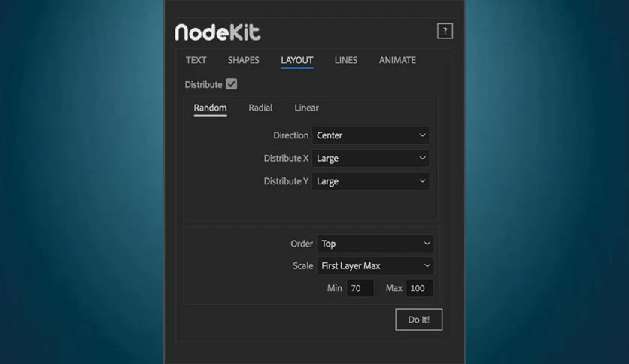Switch to the SHAPES tab
Image resolution: width=629 pixels, height=364 pixels.
coord(243,60)
